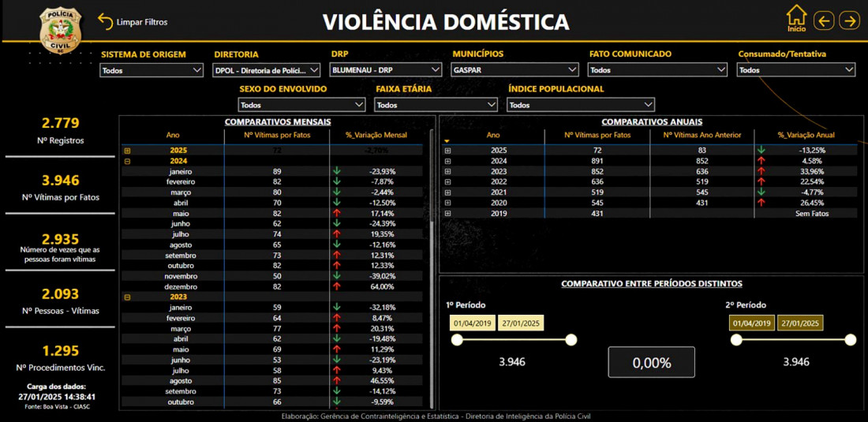Click 2º Período slider left handle

click(x=737, y=340)
